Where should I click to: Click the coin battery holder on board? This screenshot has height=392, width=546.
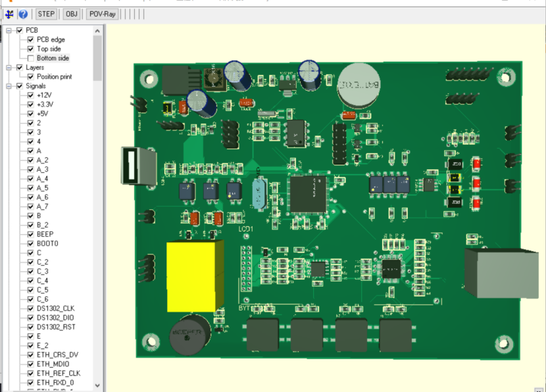(x=359, y=86)
